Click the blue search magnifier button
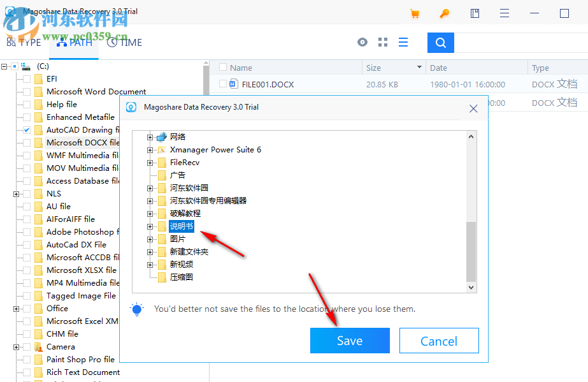588x382 pixels. 440,42
